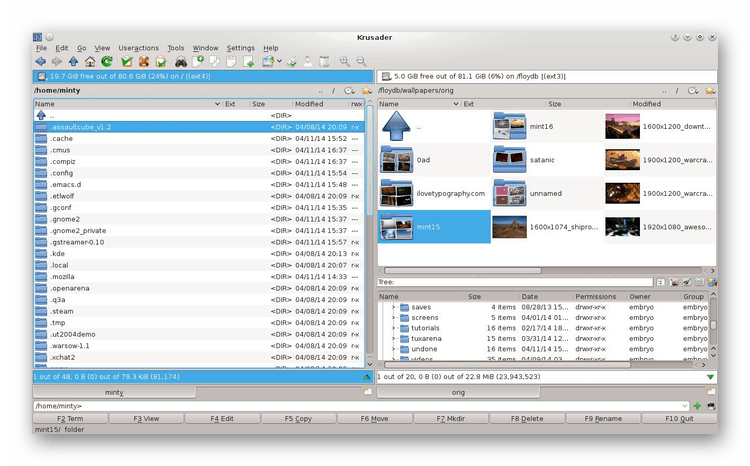The width and height of the screenshot is (750, 466).
Task: Click the green Reload toolbar icon
Action: coord(107,62)
